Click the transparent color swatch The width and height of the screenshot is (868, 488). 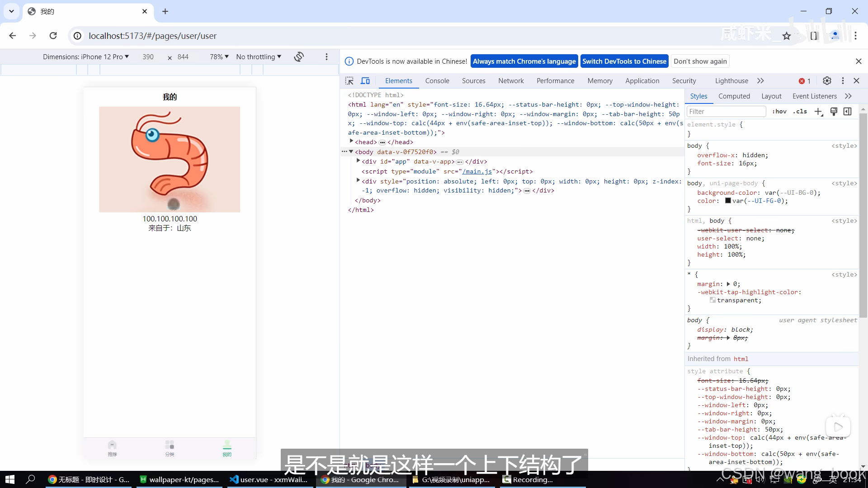(x=712, y=300)
